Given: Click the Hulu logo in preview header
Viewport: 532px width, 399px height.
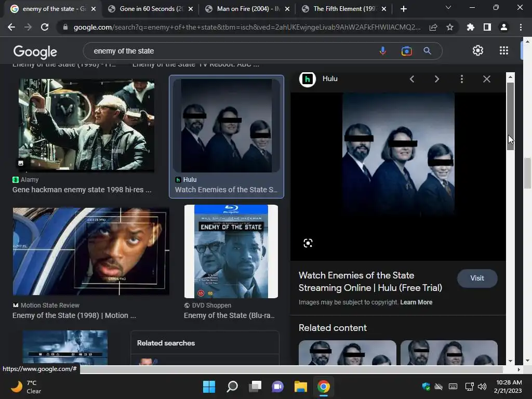Looking at the screenshot, I should 308,79.
